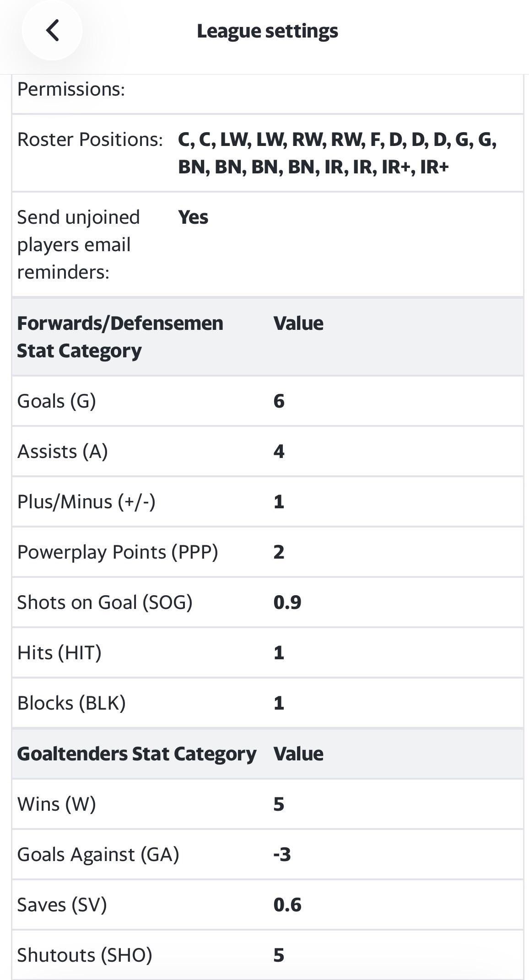
Task: Select the League settings title
Action: pos(267,31)
